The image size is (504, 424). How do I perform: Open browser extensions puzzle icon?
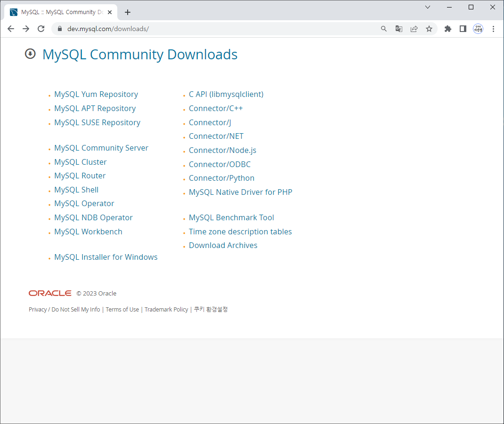tap(448, 29)
